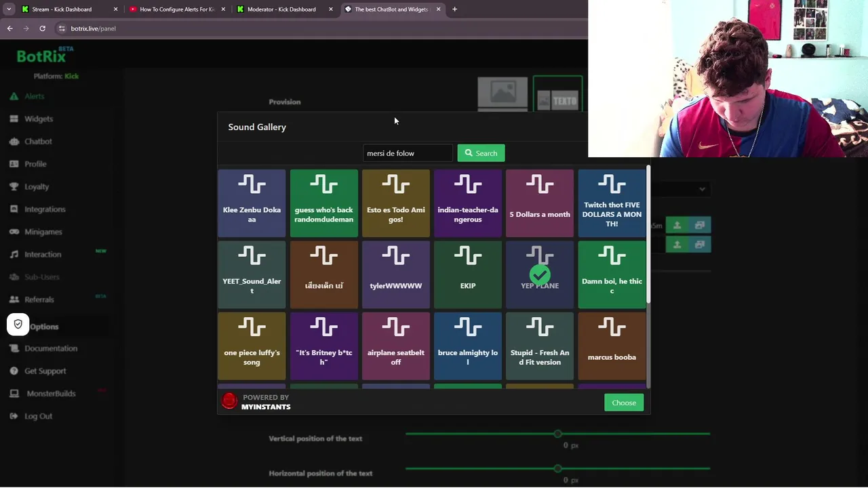The height and width of the screenshot is (488, 868).
Task: Choose the EKIP sound tile
Action: point(468,274)
